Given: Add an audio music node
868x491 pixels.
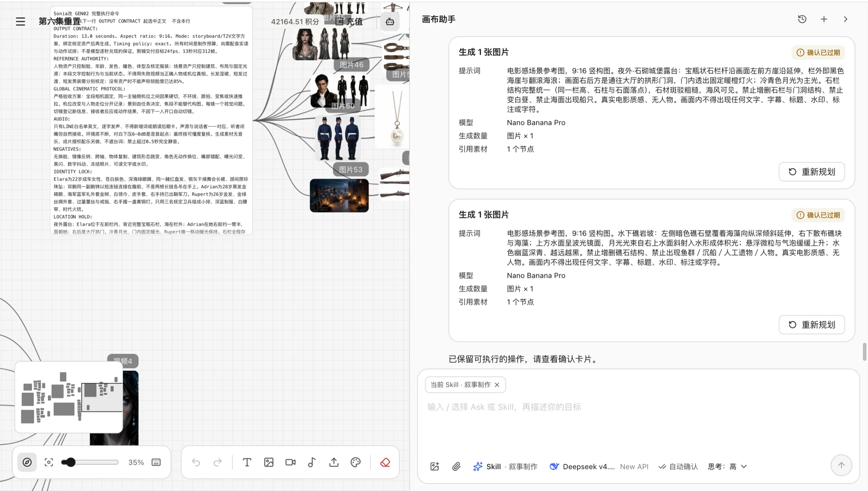Looking at the screenshot, I should point(312,462).
